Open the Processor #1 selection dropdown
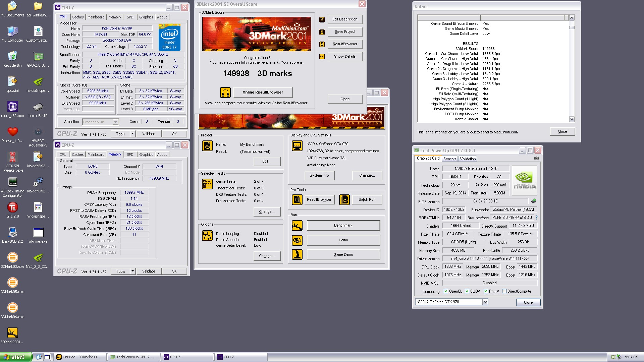 pos(100,122)
